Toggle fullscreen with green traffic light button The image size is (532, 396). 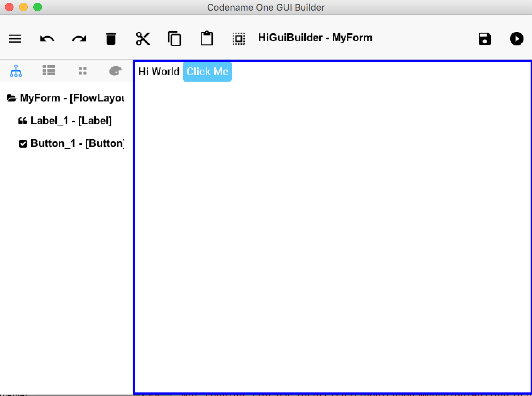click(x=37, y=7)
